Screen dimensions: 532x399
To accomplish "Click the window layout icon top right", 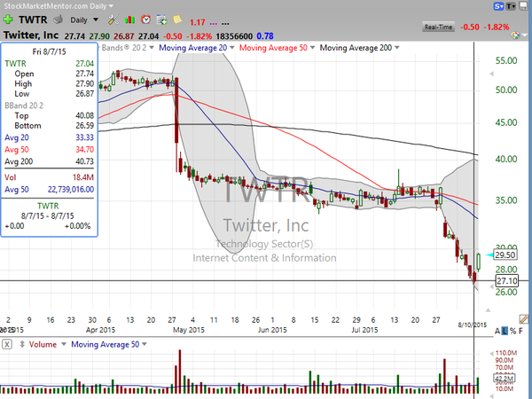I will pyautogui.click(x=524, y=6).
